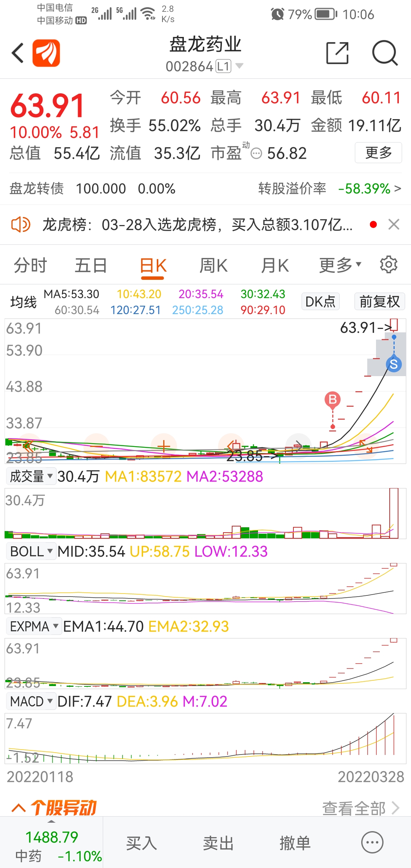Tap the back arrow icon

pos(18,53)
